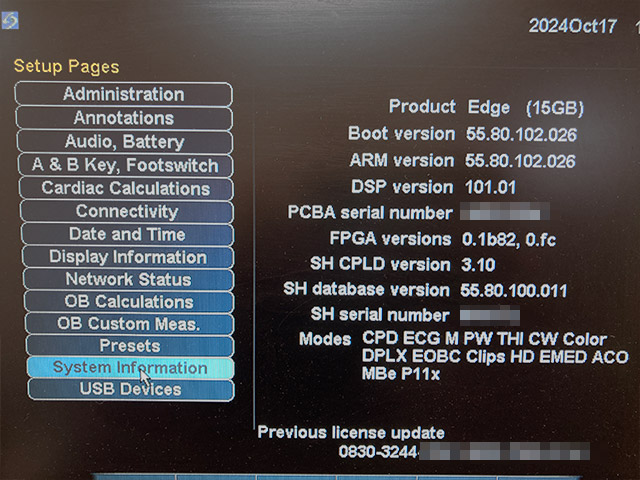Image resolution: width=640 pixels, height=480 pixels.
Task: Click DSP version value 101.01
Action: click(490, 187)
